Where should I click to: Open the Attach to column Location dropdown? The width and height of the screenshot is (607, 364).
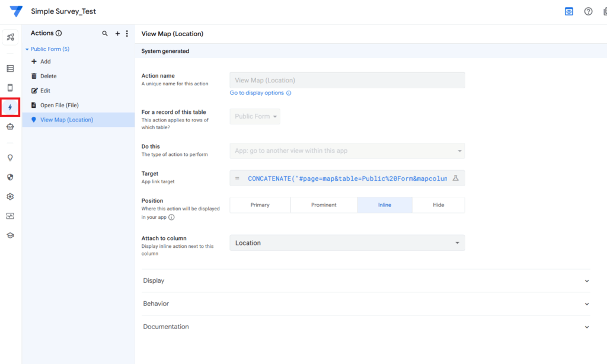tap(347, 243)
